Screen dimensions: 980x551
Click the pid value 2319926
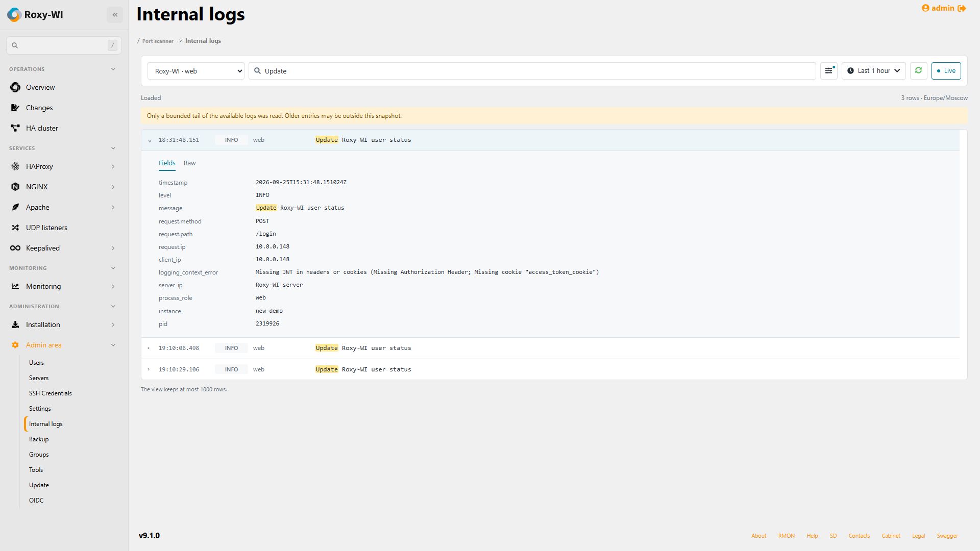pos(267,323)
